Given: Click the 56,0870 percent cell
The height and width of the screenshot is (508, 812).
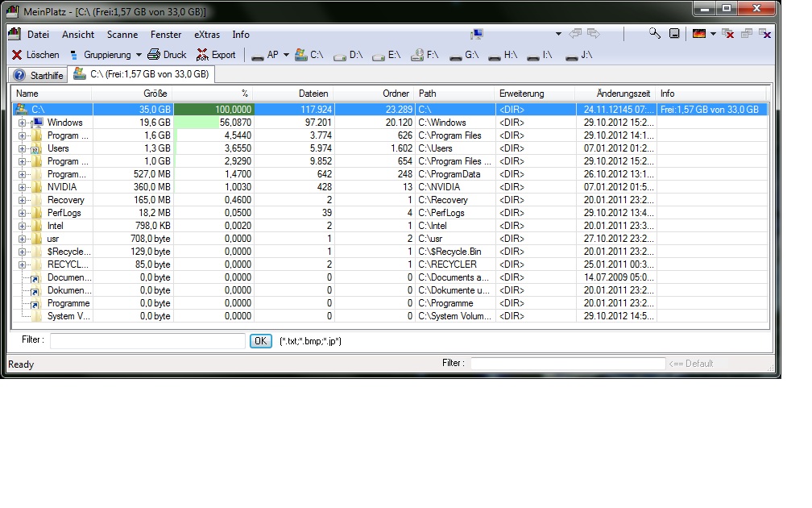Looking at the screenshot, I should [x=213, y=123].
